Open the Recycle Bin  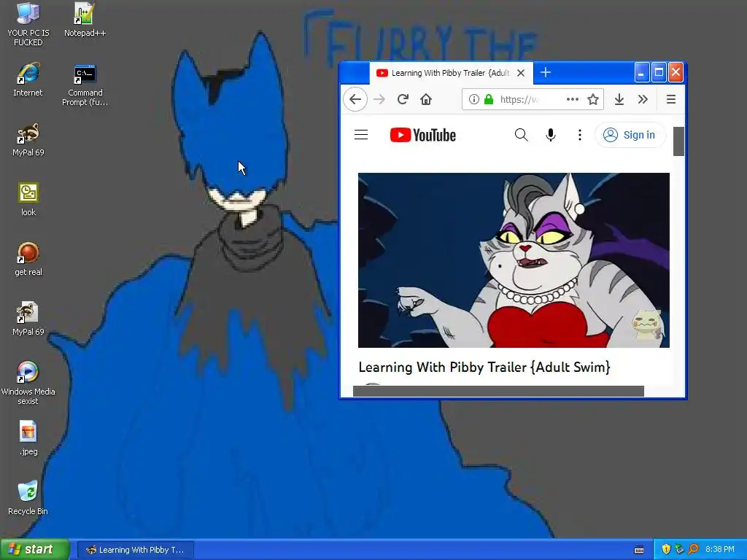click(x=28, y=498)
